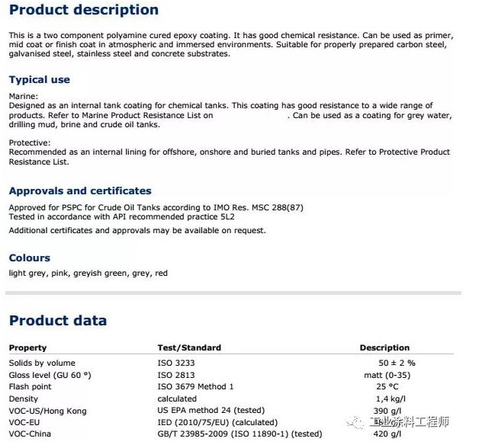
Task: Click the grey horizontal section divider
Action: [x=233, y=293]
